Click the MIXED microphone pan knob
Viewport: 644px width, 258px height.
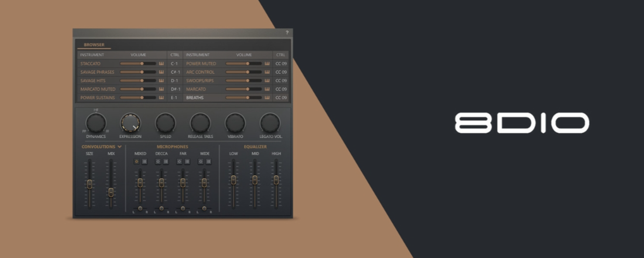pyautogui.click(x=140, y=208)
